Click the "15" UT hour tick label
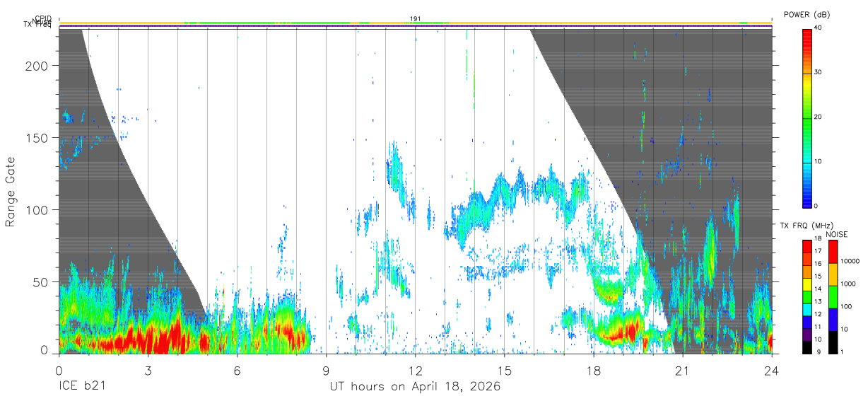Screen dimensions: 868x401 click(505, 371)
